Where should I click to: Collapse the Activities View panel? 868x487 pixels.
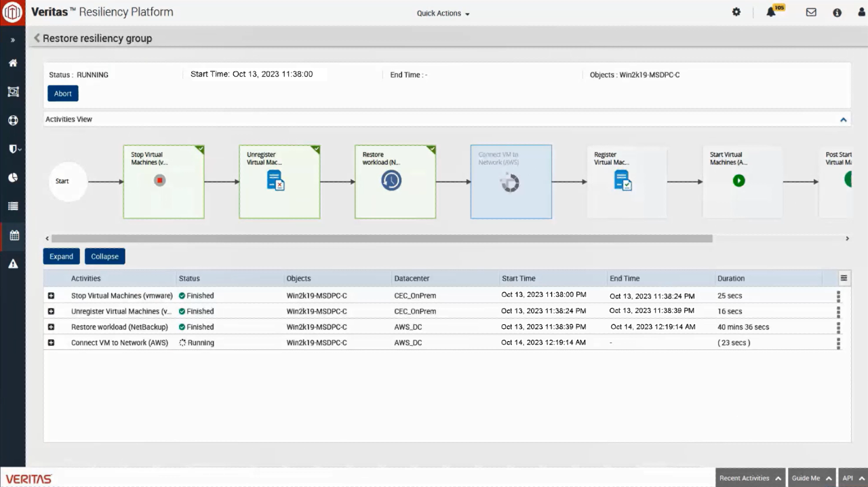844,119
